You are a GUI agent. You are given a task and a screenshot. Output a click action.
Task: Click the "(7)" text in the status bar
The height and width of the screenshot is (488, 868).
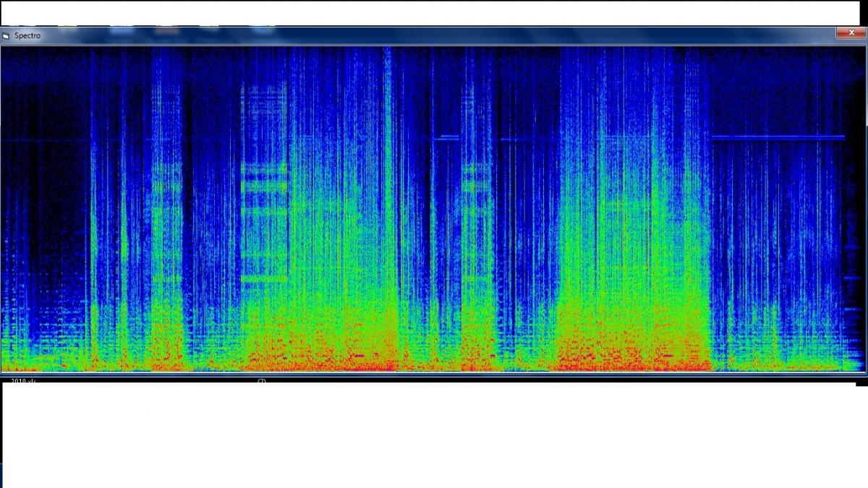pyautogui.click(x=261, y=380)
